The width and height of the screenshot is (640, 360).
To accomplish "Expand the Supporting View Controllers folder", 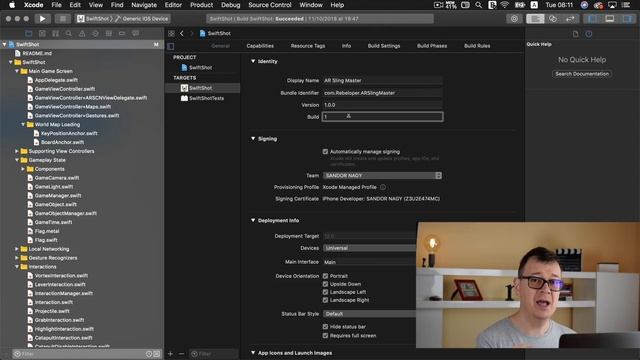I will (x=17, y=151).
